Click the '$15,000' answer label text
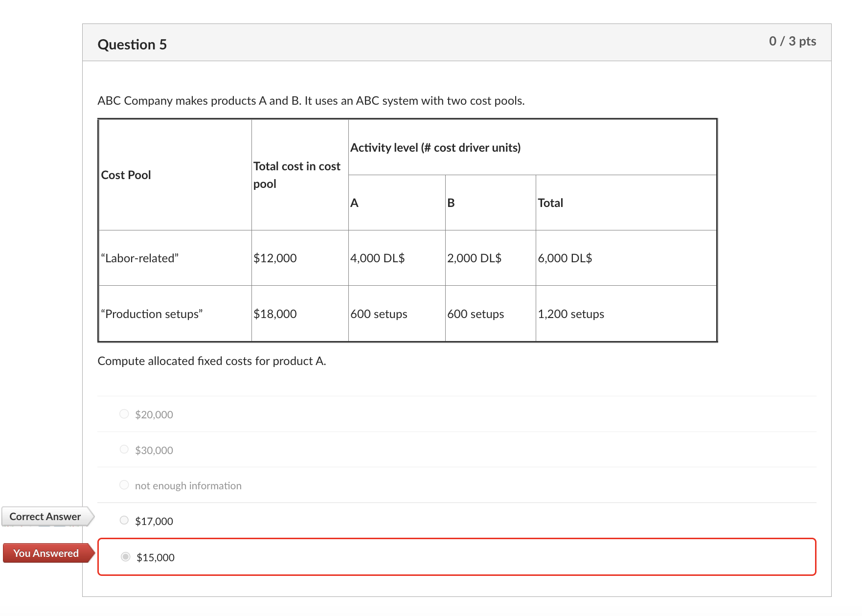The width and height of the screenshot is (862, 616). (x=156, y=558)
